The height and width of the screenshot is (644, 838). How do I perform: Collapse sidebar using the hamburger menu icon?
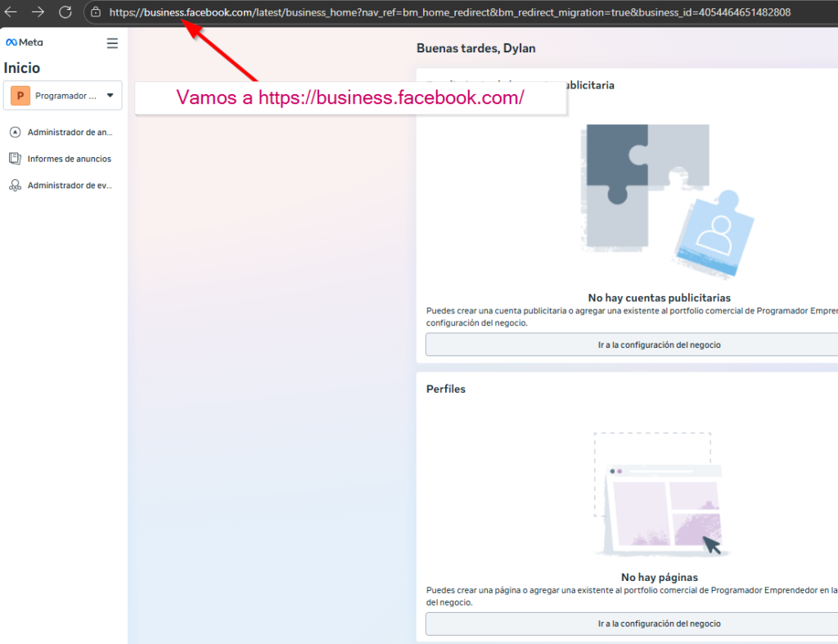pos(112,43)
